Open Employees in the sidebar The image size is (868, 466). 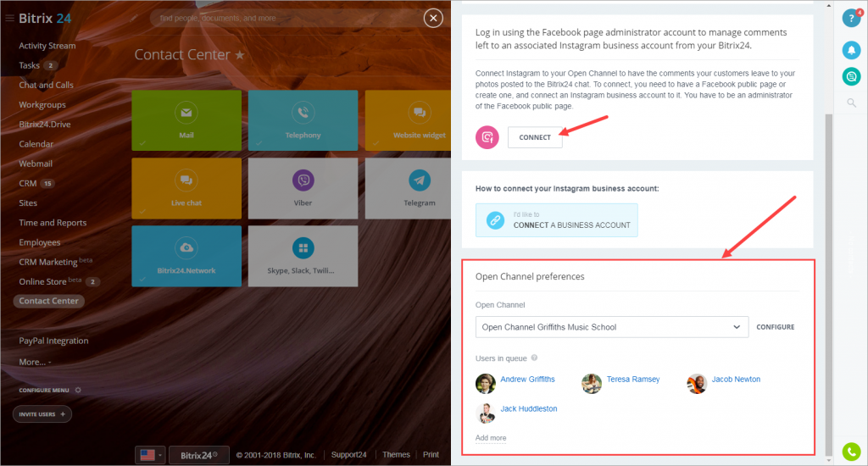click(39, 242)
